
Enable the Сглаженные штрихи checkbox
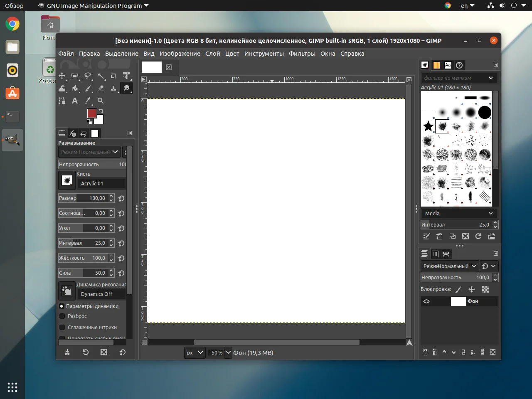[x=62, y=328]
